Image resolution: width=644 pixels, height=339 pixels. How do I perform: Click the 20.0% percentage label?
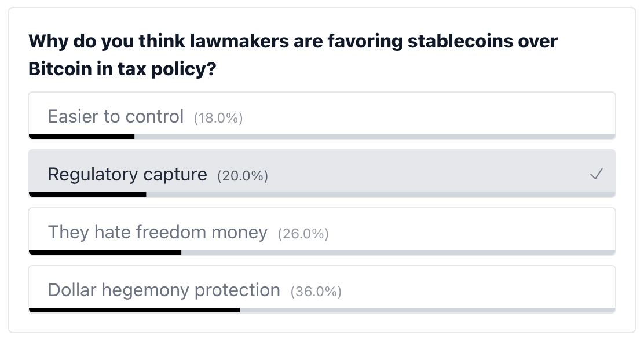[243, 176]
